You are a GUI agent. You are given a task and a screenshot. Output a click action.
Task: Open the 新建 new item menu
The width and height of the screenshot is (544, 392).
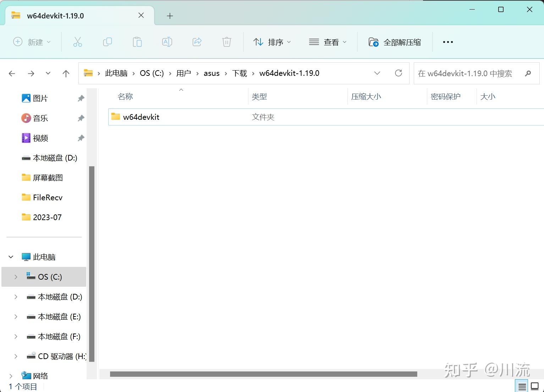click(32, 42)
